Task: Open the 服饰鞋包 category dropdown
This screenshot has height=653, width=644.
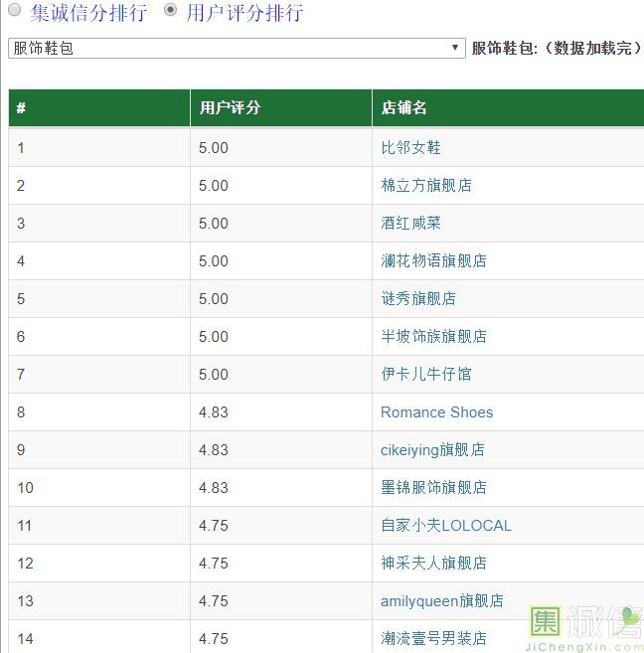Action: 237,48
